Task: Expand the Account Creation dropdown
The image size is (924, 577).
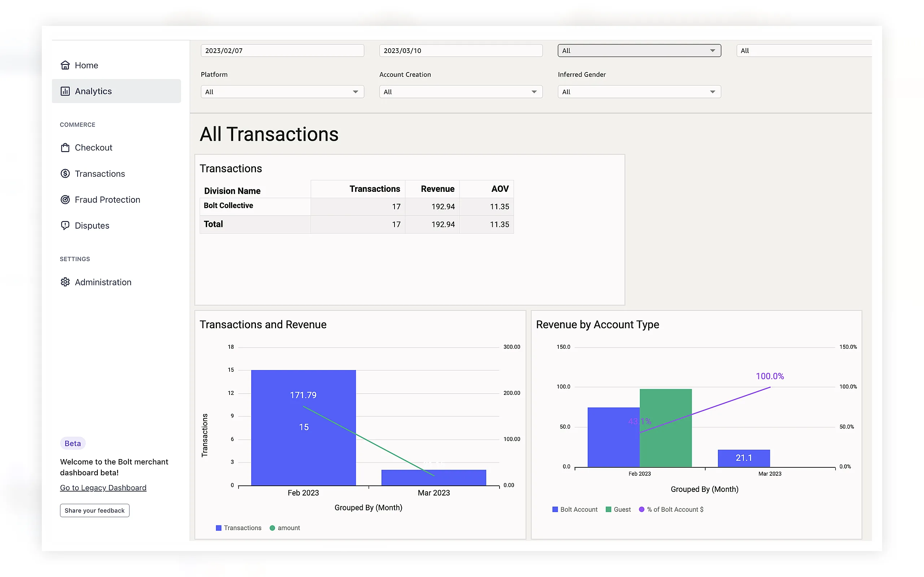Action: (x=461, y=92)
